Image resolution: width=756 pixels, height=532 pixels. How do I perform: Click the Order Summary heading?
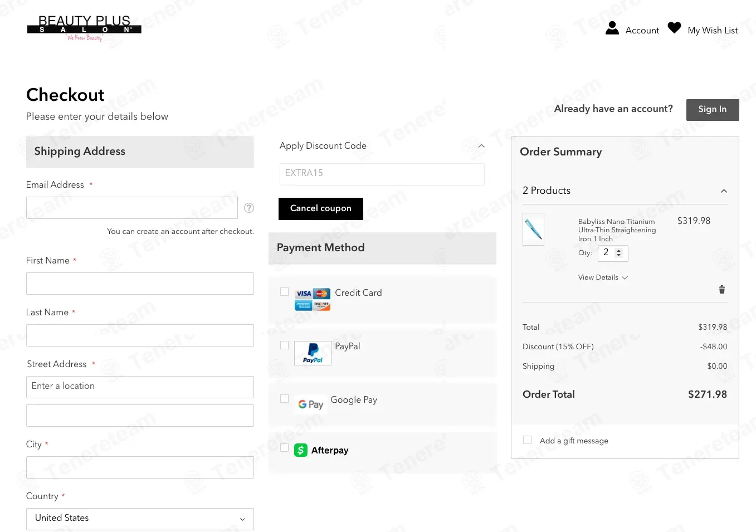coord(561,152)
